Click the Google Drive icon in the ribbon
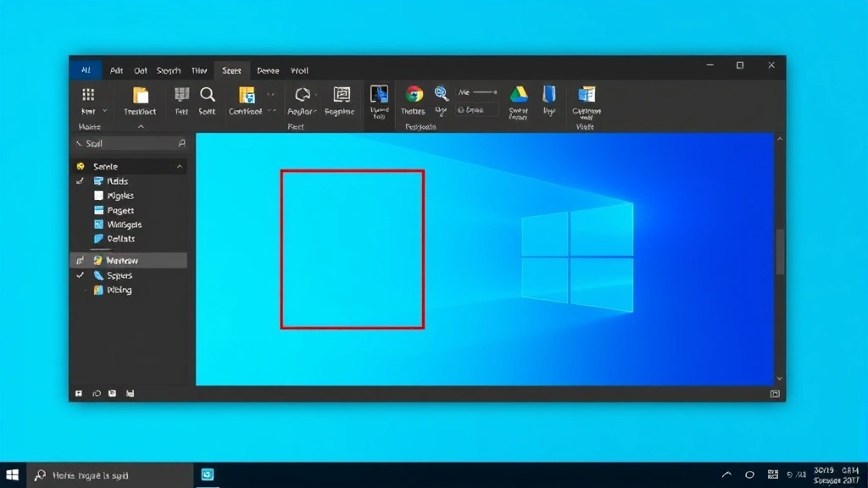The height and width of the screenshot is (488, 868). (518, 94)
